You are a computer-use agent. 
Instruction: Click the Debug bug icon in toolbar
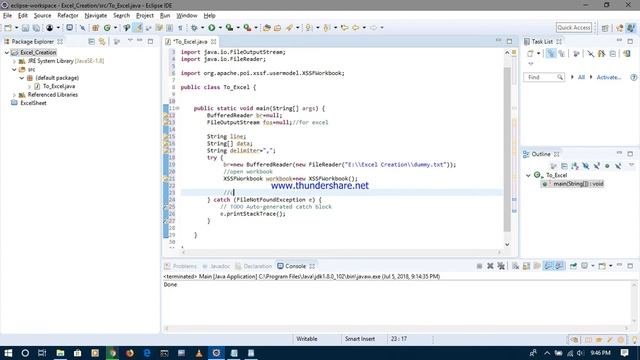coord(194,28)
